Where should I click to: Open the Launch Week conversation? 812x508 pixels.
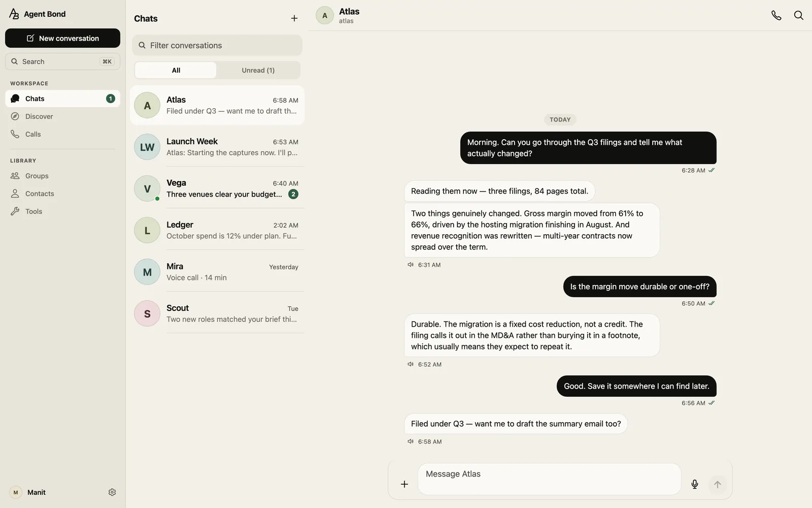(x=217, y=147)
